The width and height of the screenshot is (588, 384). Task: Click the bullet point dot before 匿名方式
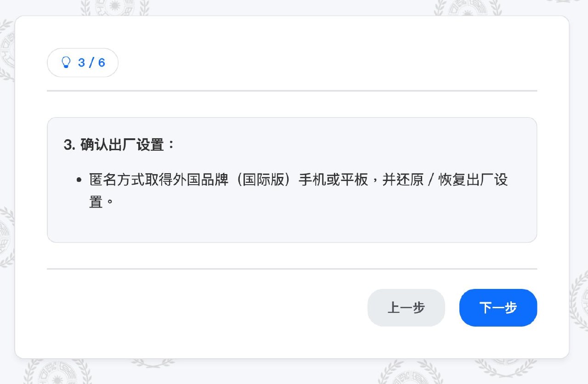tap(79, 180)
